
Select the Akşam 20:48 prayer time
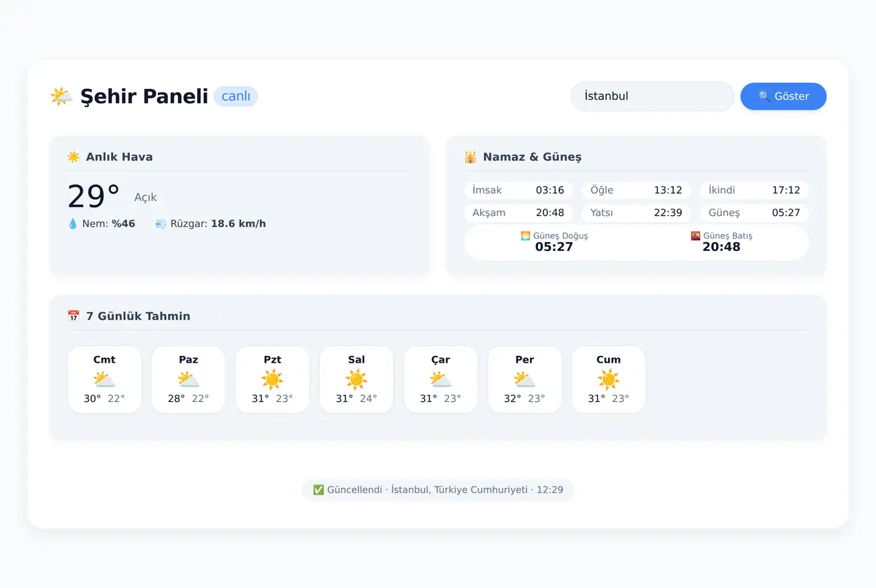click(x=518, y=213)
